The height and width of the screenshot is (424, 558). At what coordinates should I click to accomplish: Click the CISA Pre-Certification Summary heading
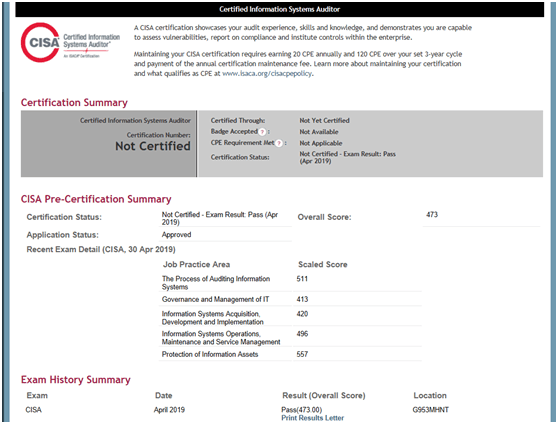[x=96, y=199]
